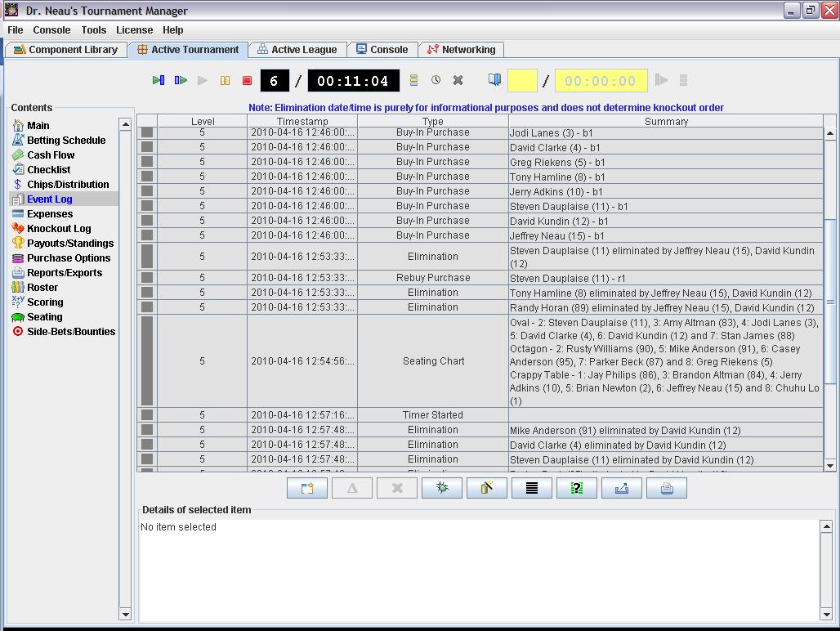Click the empty yellow level field
The height and width of the screenshot is (631, 840).
pos(522,81)
